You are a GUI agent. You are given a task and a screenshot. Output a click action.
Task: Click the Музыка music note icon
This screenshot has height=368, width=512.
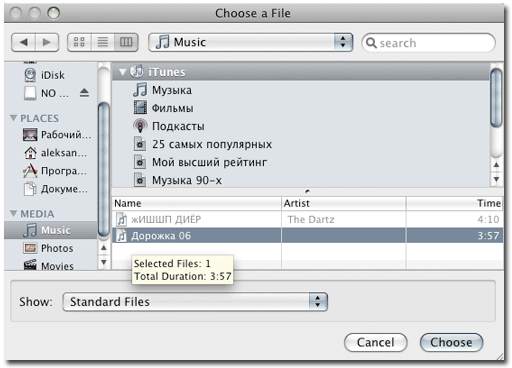[140, 90]
